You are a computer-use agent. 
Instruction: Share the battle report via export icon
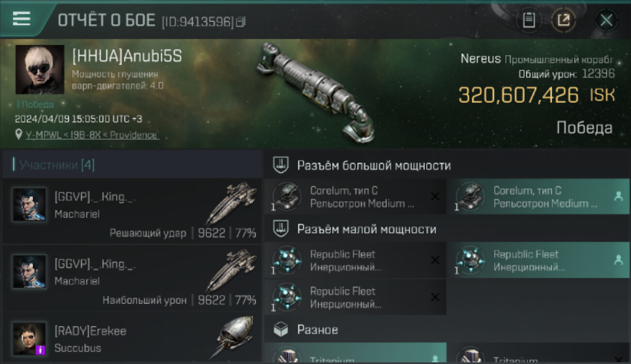click(563, 20)
